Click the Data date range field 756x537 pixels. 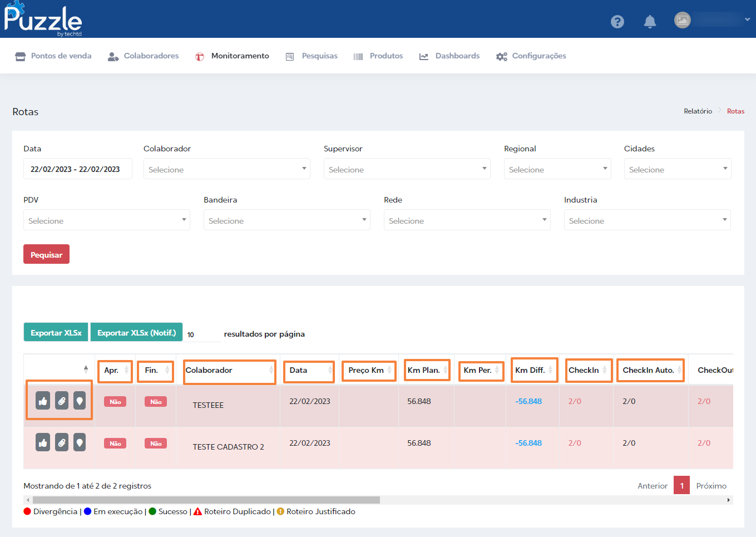pos(78,169)
